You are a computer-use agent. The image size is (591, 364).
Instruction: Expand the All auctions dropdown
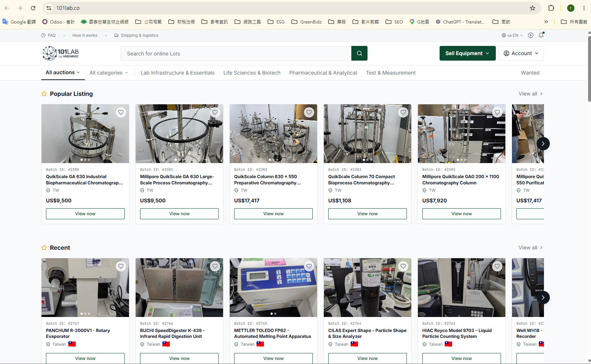(62, 72)
